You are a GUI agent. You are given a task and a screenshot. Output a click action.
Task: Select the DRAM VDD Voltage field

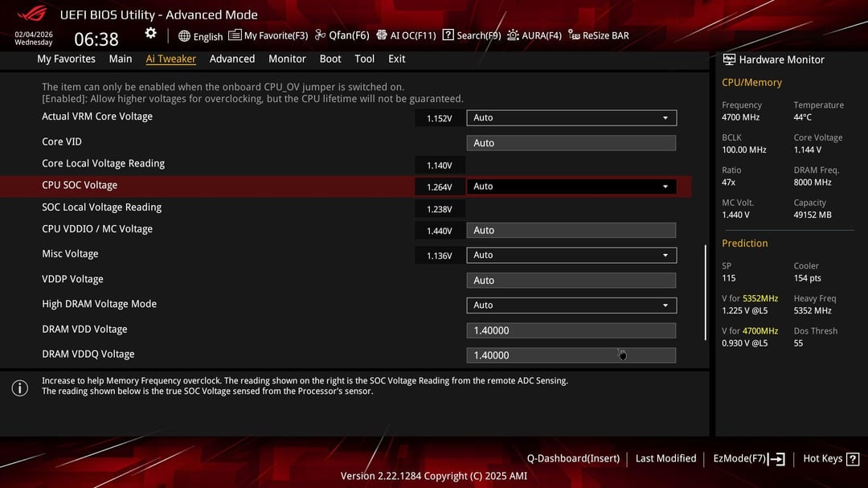[571, 330]
